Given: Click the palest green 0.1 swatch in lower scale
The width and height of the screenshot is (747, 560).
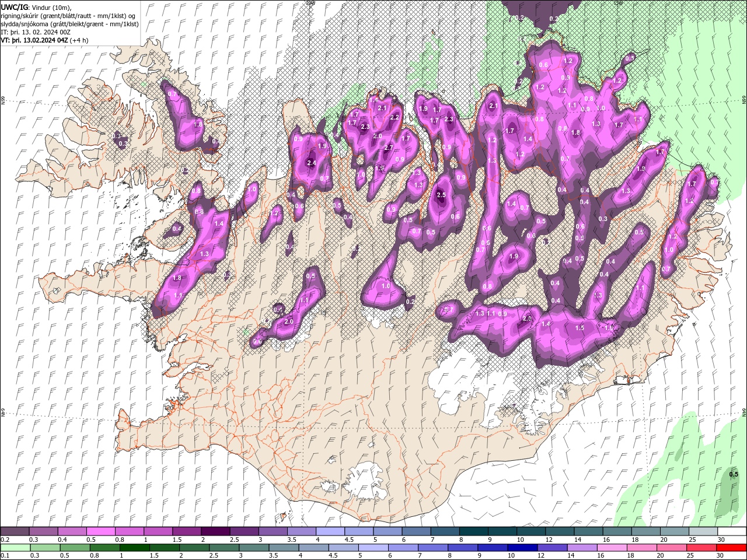Looking at the screenshot, I should [15, 548].
